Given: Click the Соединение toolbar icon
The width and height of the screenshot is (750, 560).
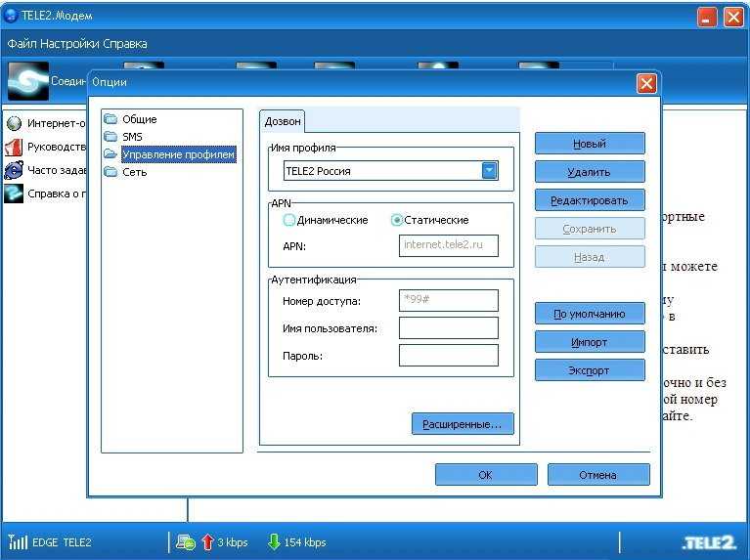Looking at the screenshot, I should click(x=28, y=81).
